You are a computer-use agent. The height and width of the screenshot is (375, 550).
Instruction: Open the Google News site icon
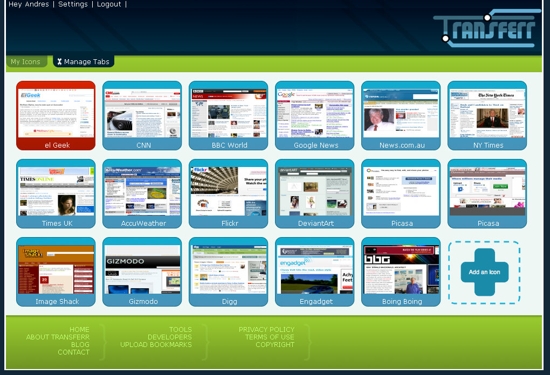point(315,115)
